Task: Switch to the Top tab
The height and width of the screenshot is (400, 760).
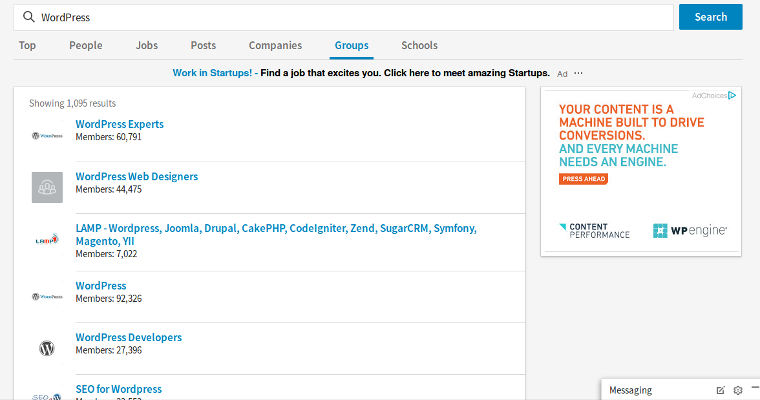Action: coord(27,45)
